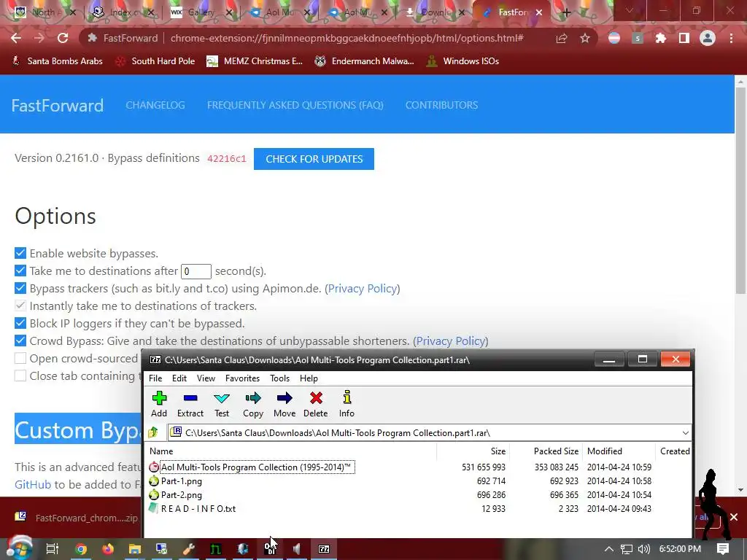Toggle 'Bypass trackers' Apimon.de checkbox
The height and width of the screenshot is (560, 747).
tap(20, 288)
